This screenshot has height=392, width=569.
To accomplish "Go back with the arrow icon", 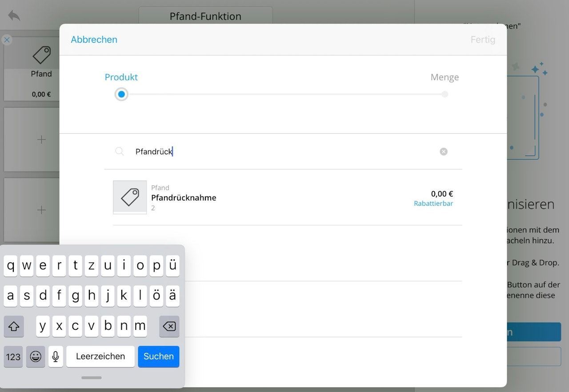I will click(x=14, y=16).
